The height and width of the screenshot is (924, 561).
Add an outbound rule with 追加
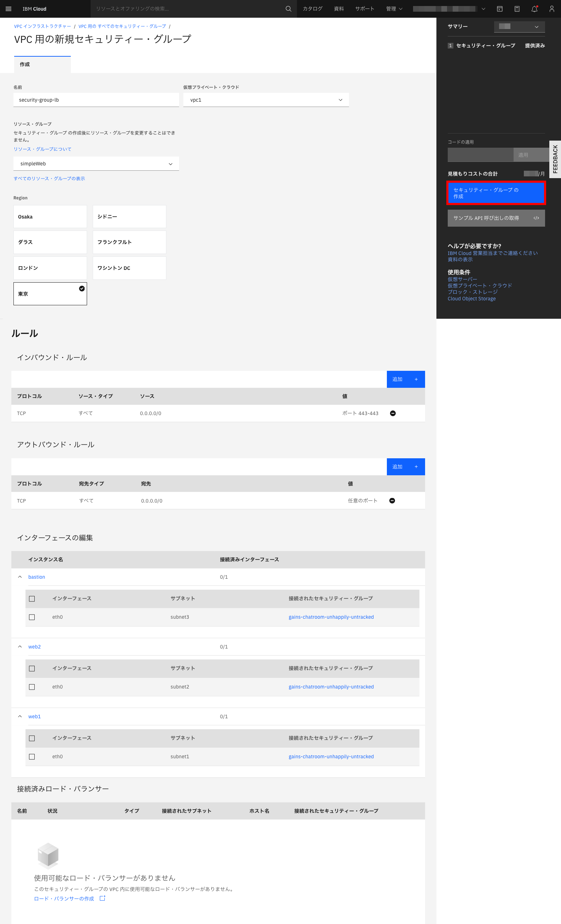(406, 466)
